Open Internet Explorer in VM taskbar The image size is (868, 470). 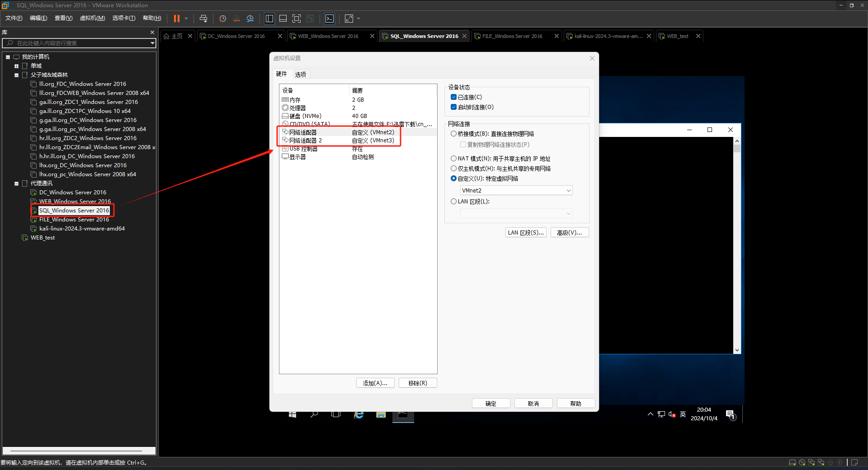tap(359, 414)
